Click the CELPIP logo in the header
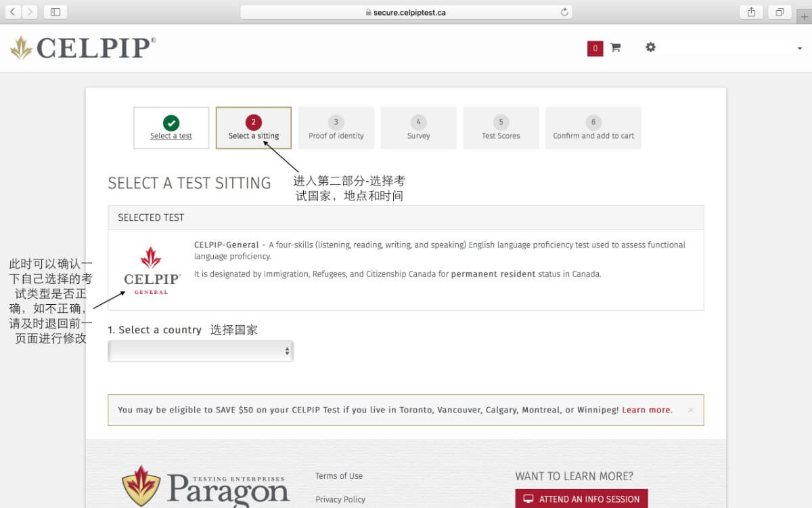Viewport: 812px width, 508px height. [83, 47]
